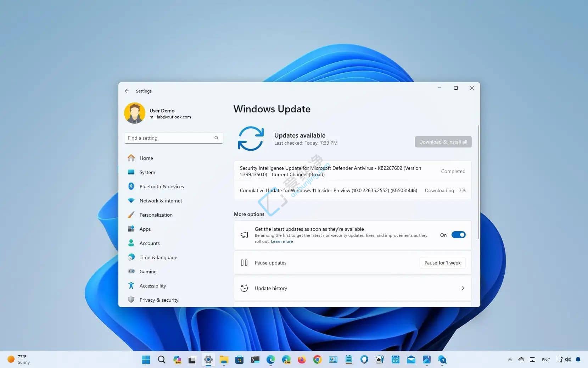The image size is (588, 368).
Task: Click the Windows Update refresh icon
Action: [251, 139]
